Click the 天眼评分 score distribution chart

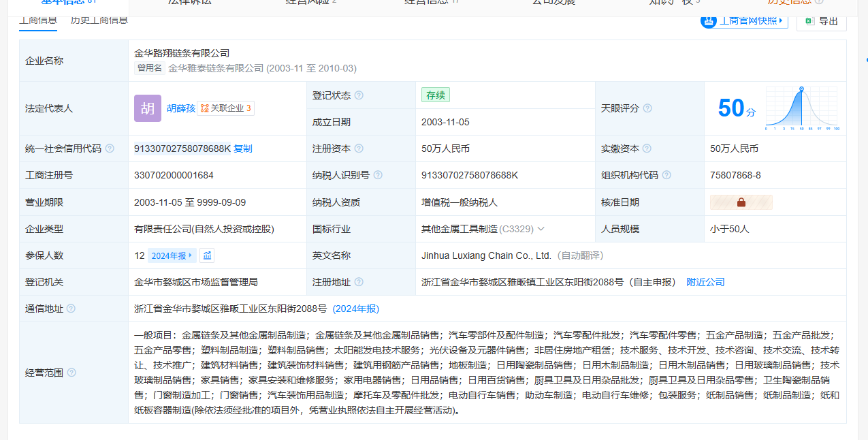(802, 108)
